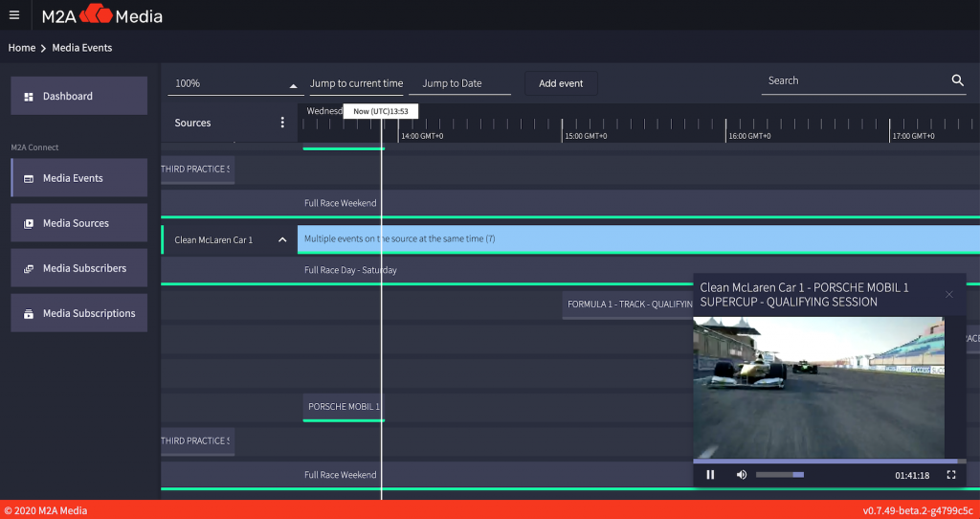Click the search magnifier icon
980x519 pixels.
pyautogui.click(x=957, y=81)
